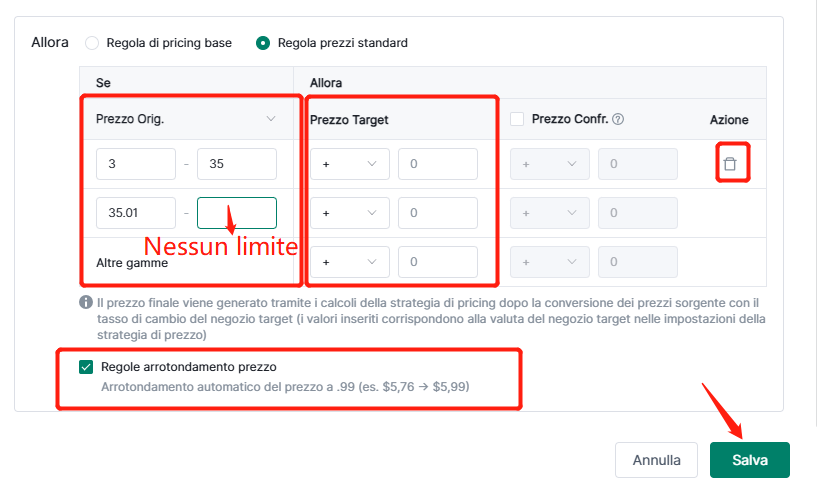Click the info icon beside pricing note

click(86, 302)
